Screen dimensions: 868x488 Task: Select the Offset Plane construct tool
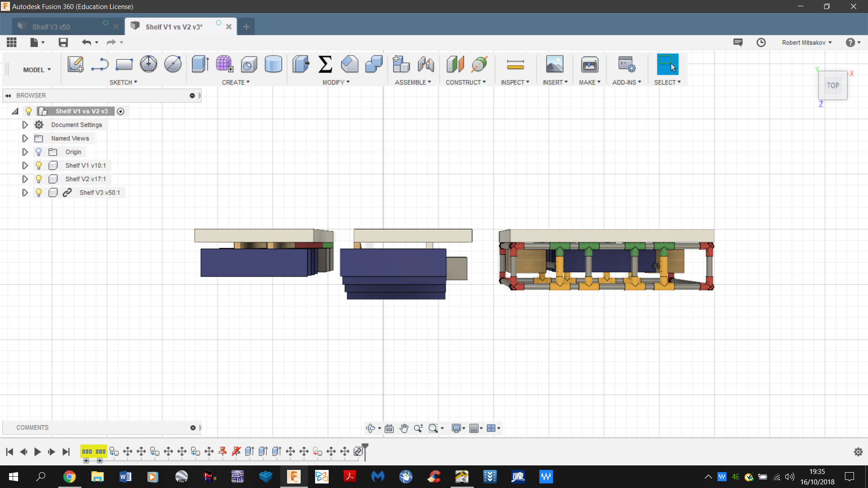click(455, 64)
